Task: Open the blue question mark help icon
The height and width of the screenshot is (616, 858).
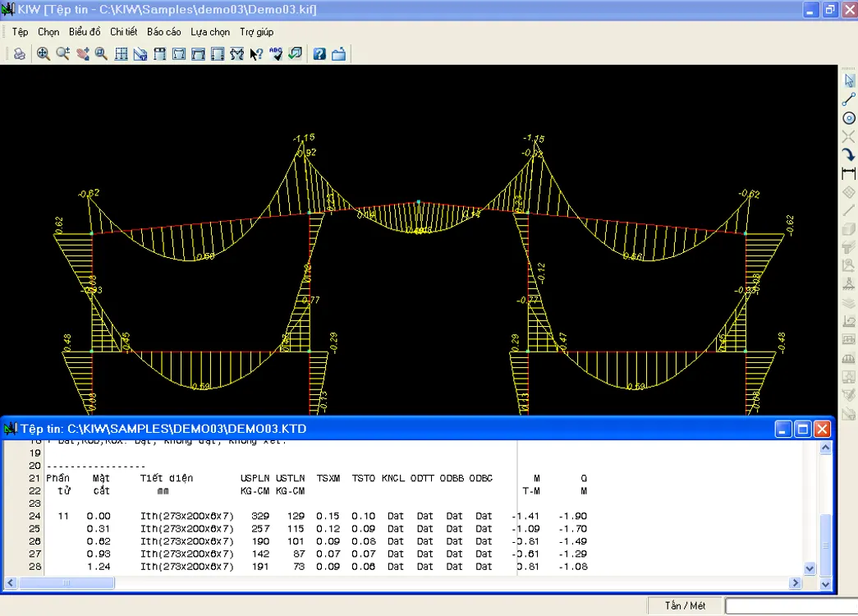Action: pos(319,54)
